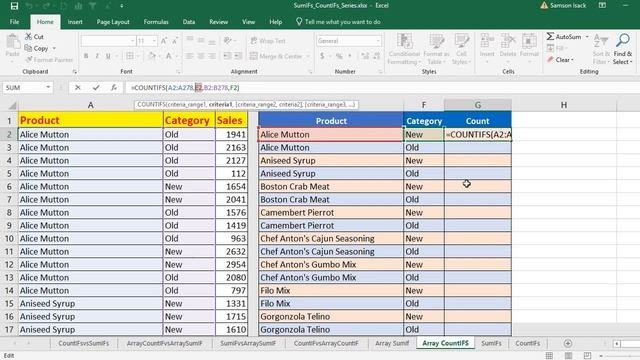Image resolution: width=640 pixels, height=360 pixels.
Task: Toggle Underline formatting
Action: tap(108, 56)
